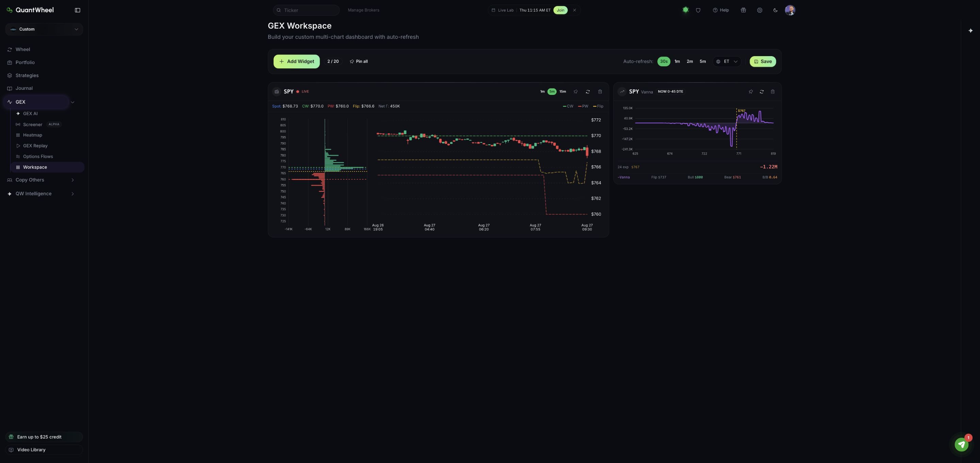
Task: Click the QuantWheel logo
Action: tap(30, 10)
